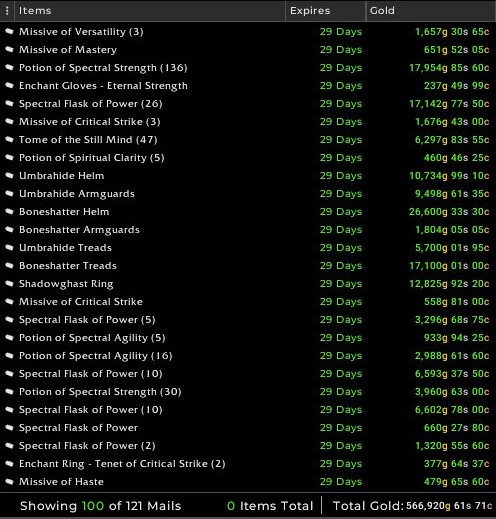Sort by the Expires column header
This screenshot has height=519, width=496.
coord(325,11)
